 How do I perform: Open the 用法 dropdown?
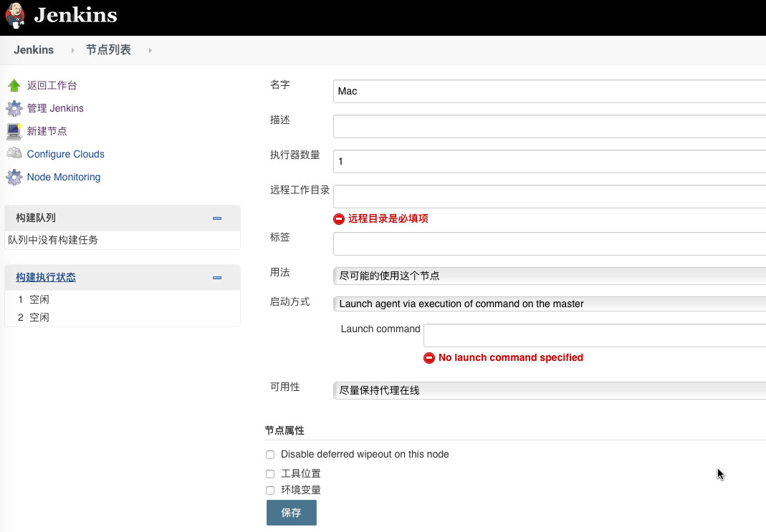[x=549, y=276]
